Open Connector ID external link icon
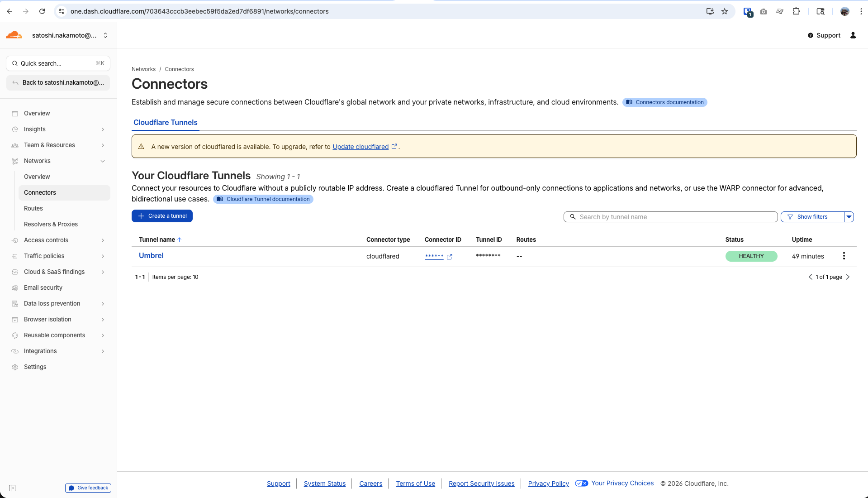The width and height of the screenshot is (868, 498). [x=449, y=257]
